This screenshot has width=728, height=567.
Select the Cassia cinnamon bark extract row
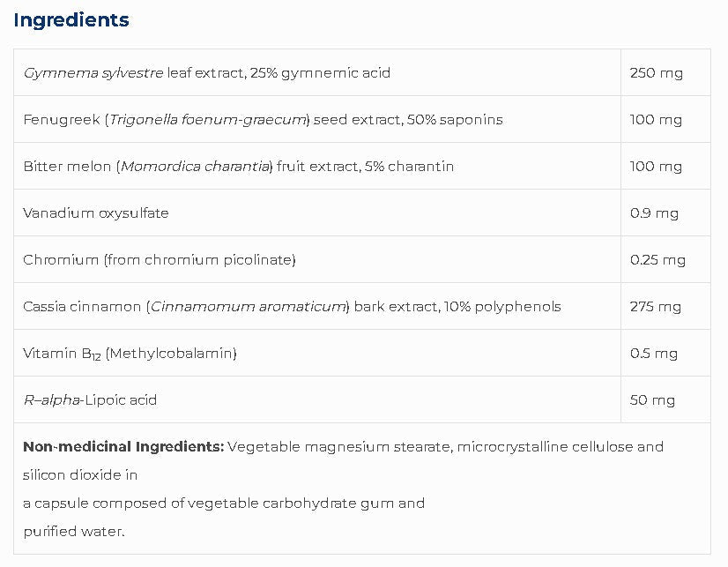coord(292,306)
